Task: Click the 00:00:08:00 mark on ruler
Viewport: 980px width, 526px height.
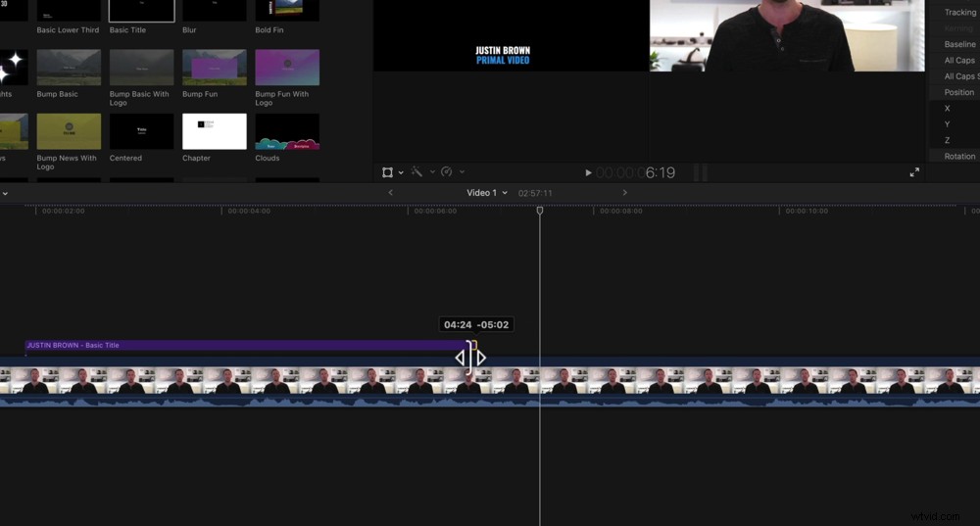Action: [x=620, y=212]
